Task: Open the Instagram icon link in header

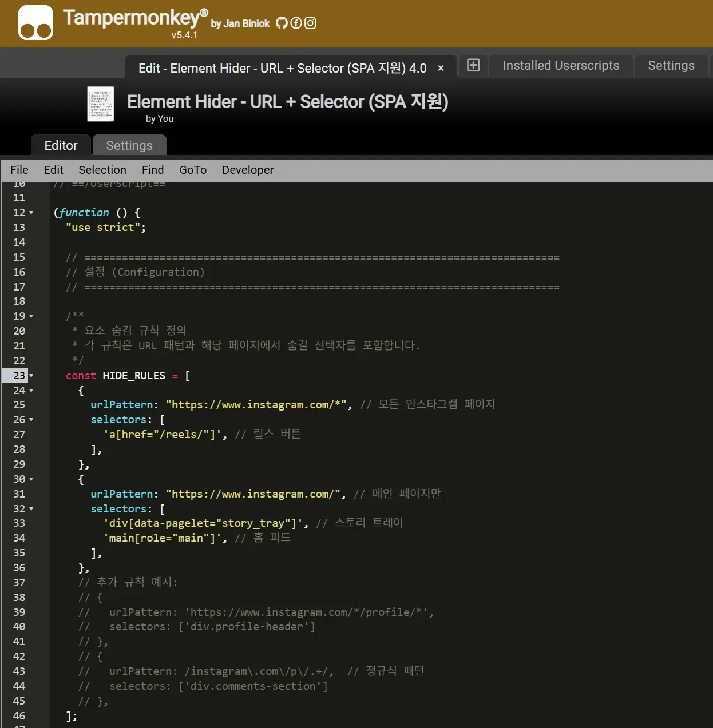Action: (x=310, y=23)
